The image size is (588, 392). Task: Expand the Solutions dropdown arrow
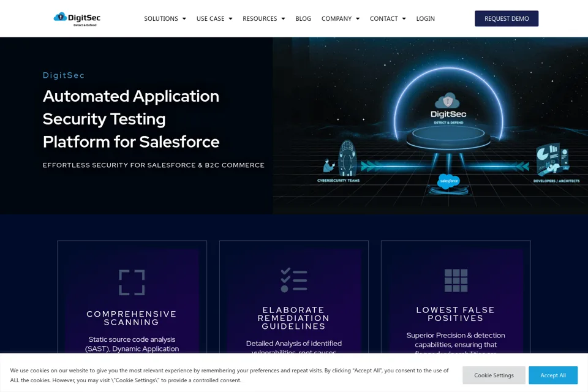(184, 19)
